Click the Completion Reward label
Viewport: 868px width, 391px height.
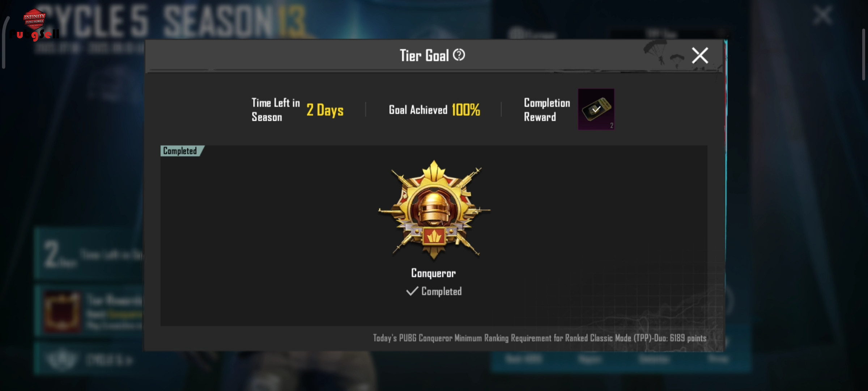coord(547,110)
